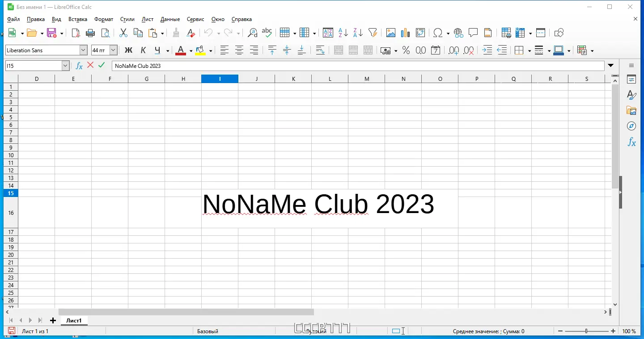
Task: Toggle underline formatting
Action: pos(157,50)
